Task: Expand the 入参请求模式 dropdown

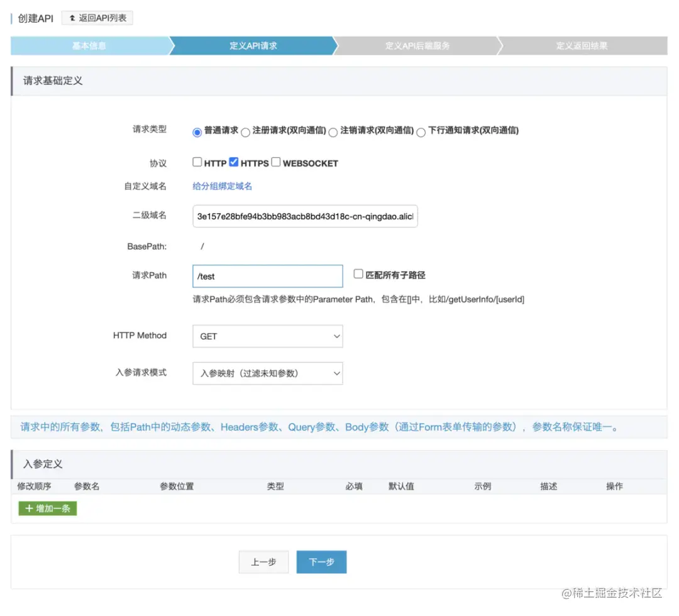Action: 268,373
